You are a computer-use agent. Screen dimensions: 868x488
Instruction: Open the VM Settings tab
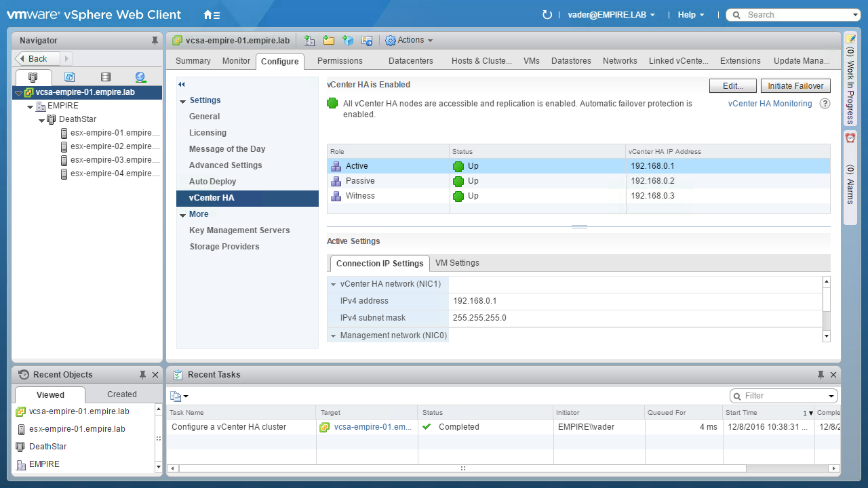coord(457,263)
